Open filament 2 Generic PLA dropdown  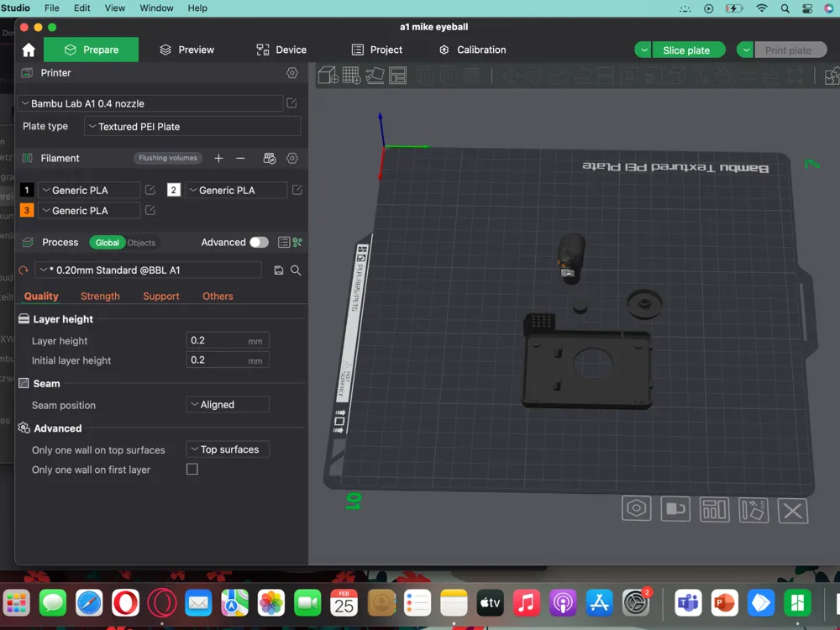click(x=236, y=190)
